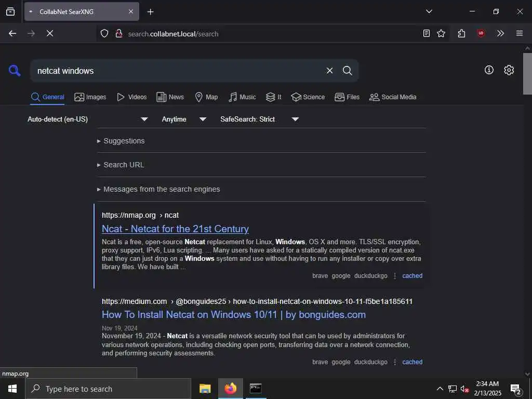Toggle Reader View icon
This screenshot has height=399, width=532.
click(x=427, y=33)
